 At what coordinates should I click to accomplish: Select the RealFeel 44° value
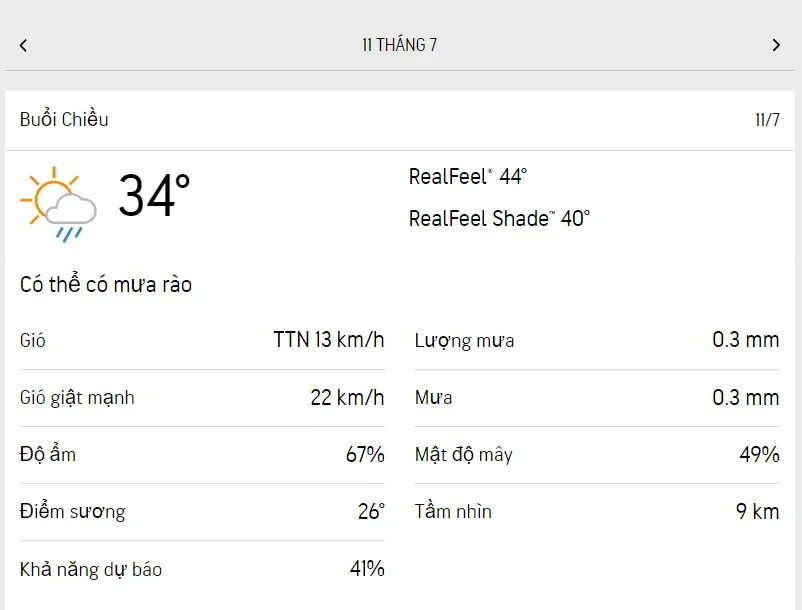click(x=468, y=177)
